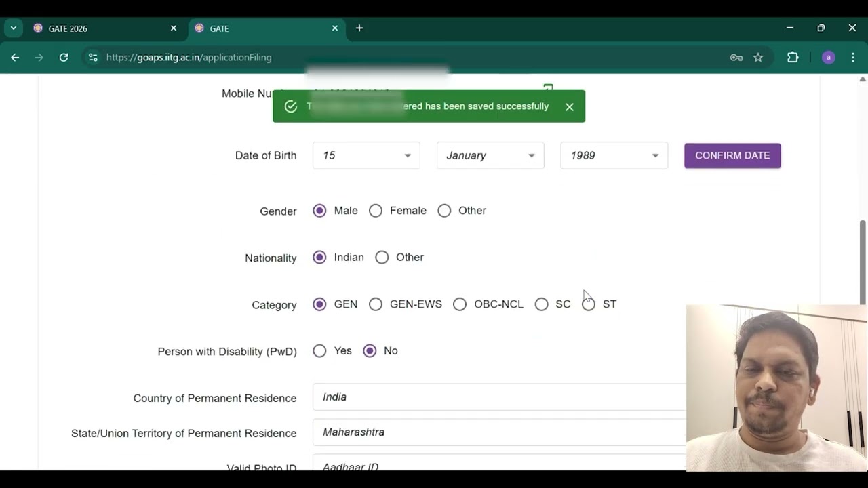
Task: Select Yes for Person with Disability
Action: [319, 351]
